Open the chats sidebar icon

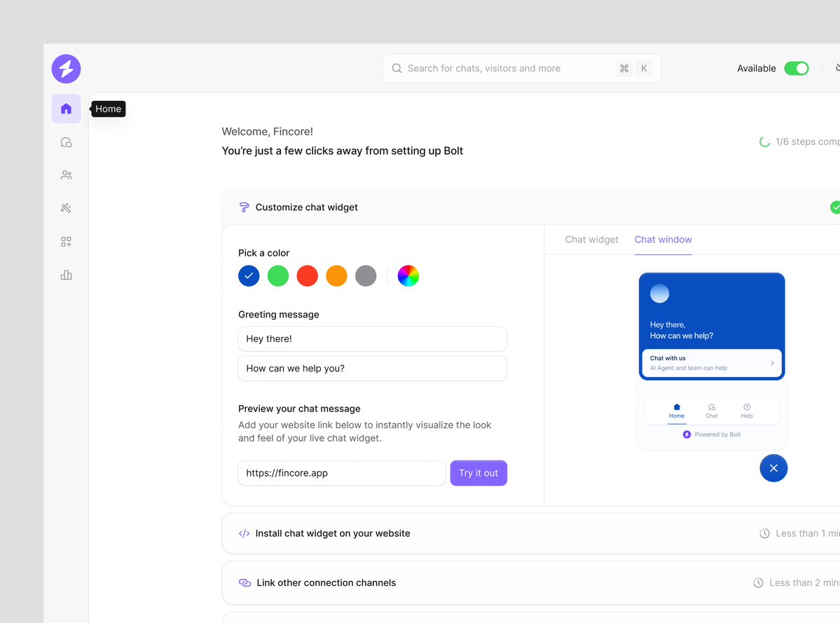pyautogui.click(x=66, y=142)
